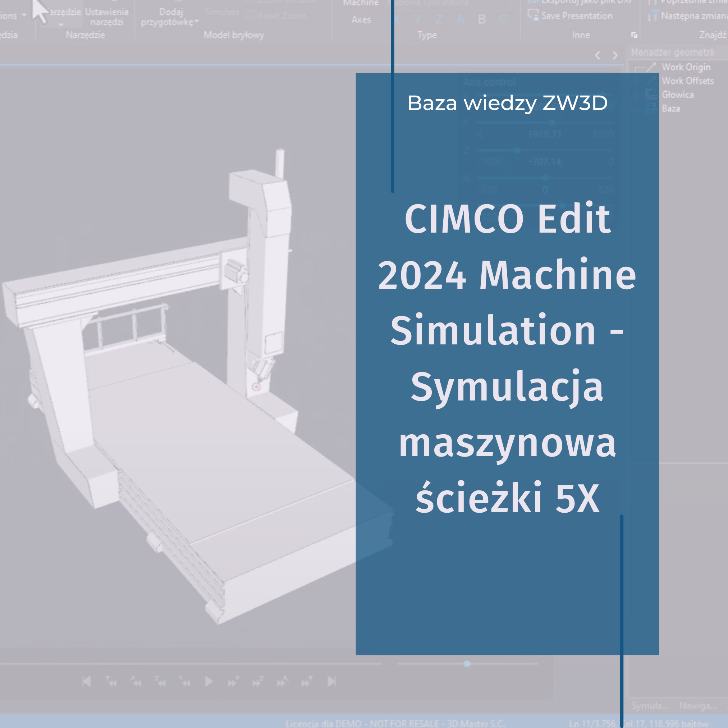
Task: Click Poprzednia zmiana navigation icon
Action: pos(653,3)
